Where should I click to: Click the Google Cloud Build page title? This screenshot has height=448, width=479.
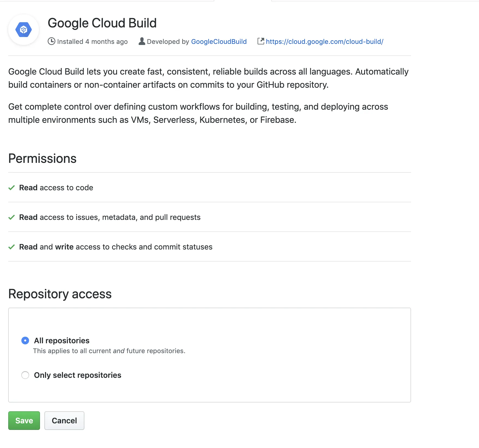pos(102,23)
